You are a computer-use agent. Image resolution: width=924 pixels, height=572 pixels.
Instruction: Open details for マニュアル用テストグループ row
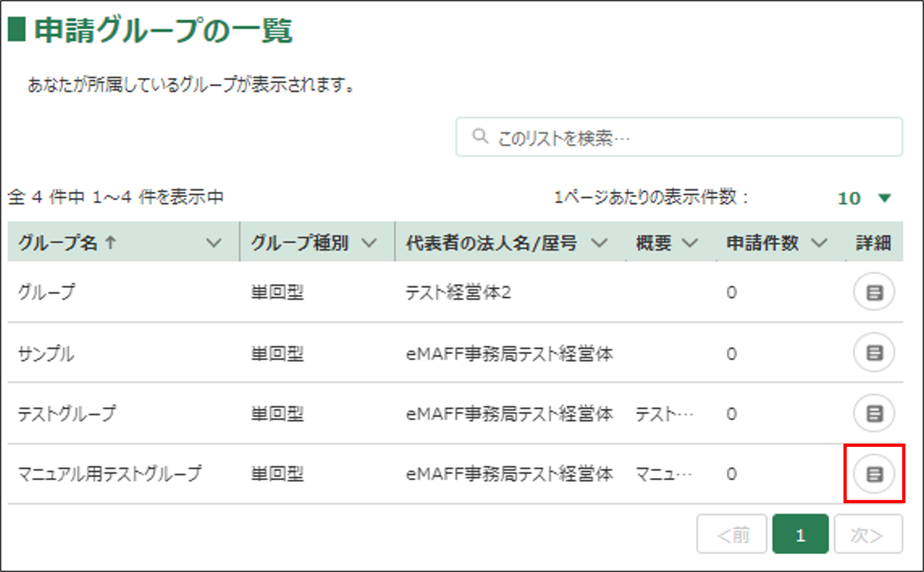[x=874, y=474]
